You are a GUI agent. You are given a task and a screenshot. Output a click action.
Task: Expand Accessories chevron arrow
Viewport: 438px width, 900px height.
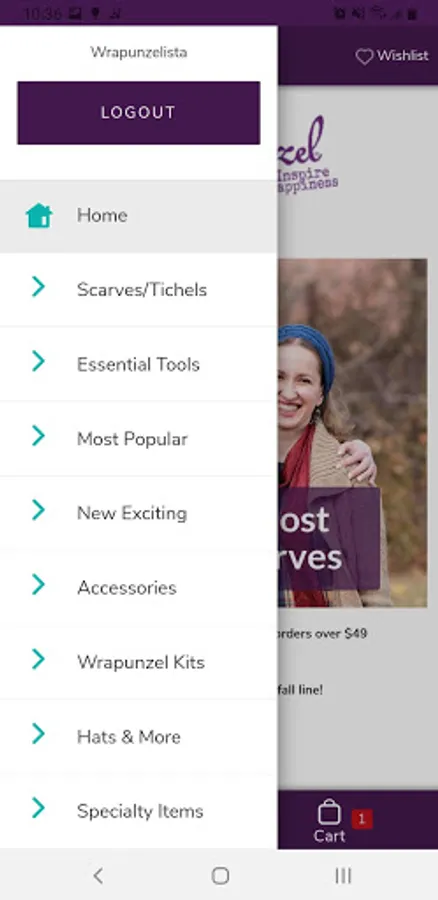pyautogui.click(x=38, y=584)
